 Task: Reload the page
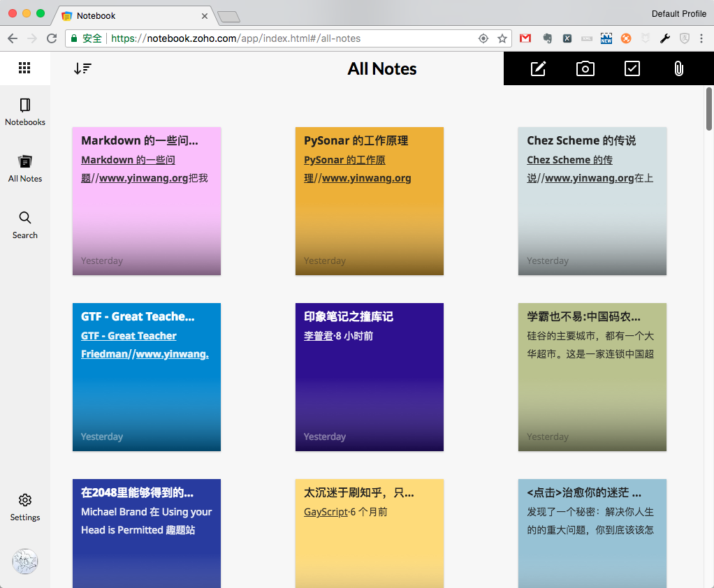pos(51,38)
